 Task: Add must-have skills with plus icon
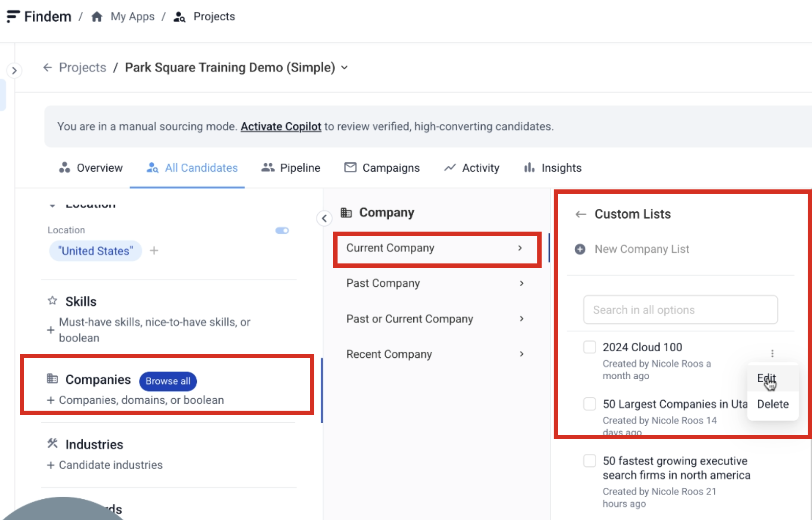click(x=50, y=330)
